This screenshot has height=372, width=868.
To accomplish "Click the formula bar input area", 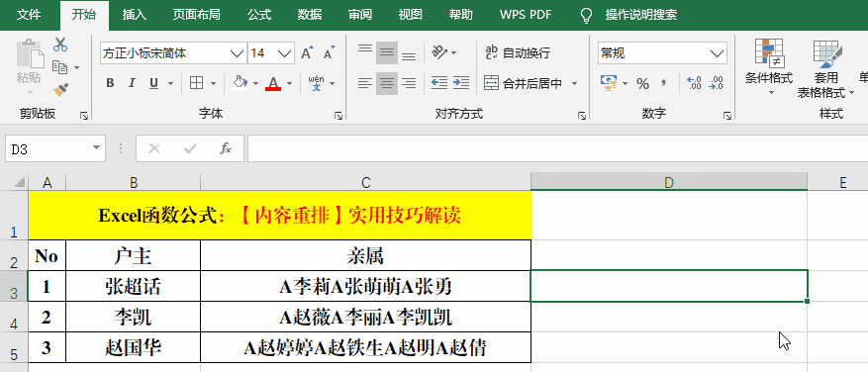I will 557,148.
